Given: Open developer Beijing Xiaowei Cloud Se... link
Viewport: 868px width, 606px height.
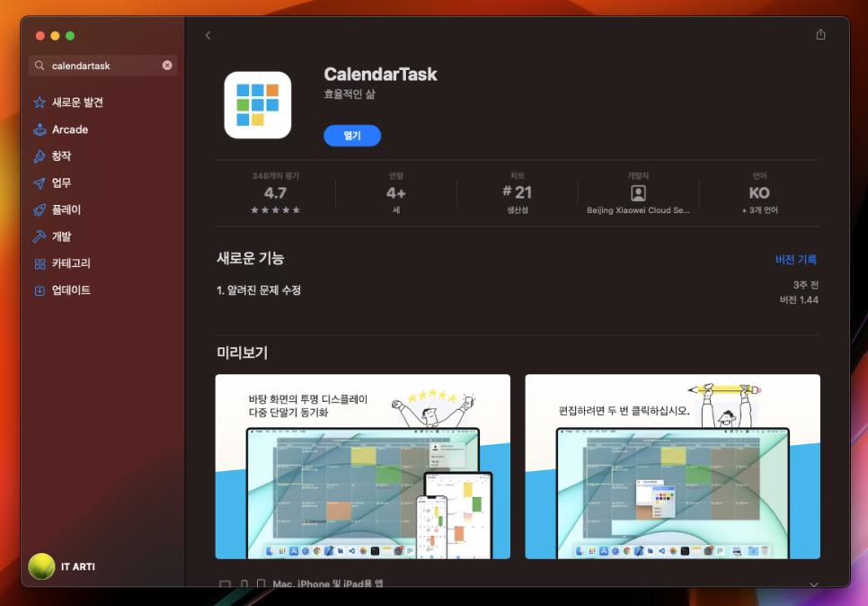Looking at the screenshot, I should (x=638, y=209).
